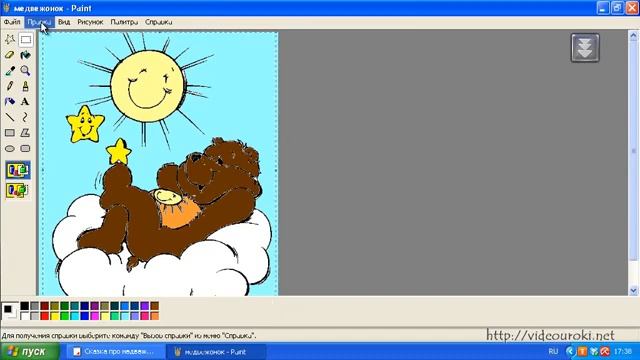Pick the bright yellow palette color

(x=55, y=316)
